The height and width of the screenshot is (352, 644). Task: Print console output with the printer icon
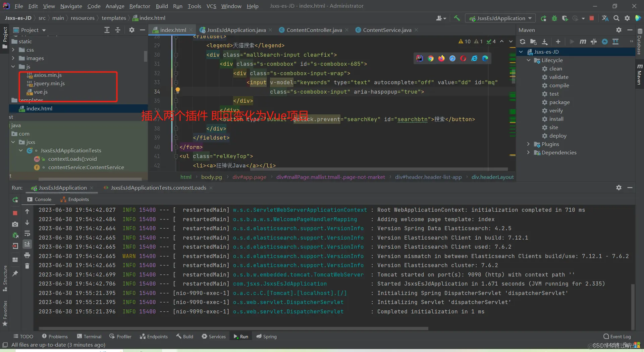pos(27,255)
